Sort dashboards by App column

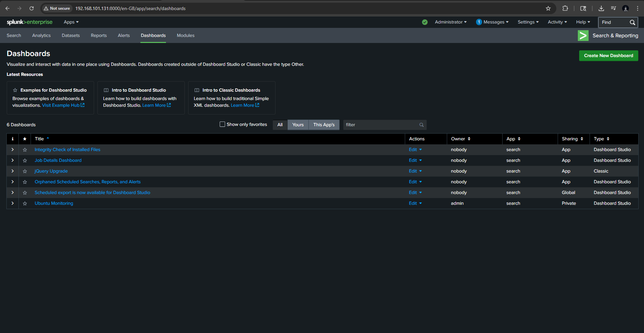tap(513, 139)
